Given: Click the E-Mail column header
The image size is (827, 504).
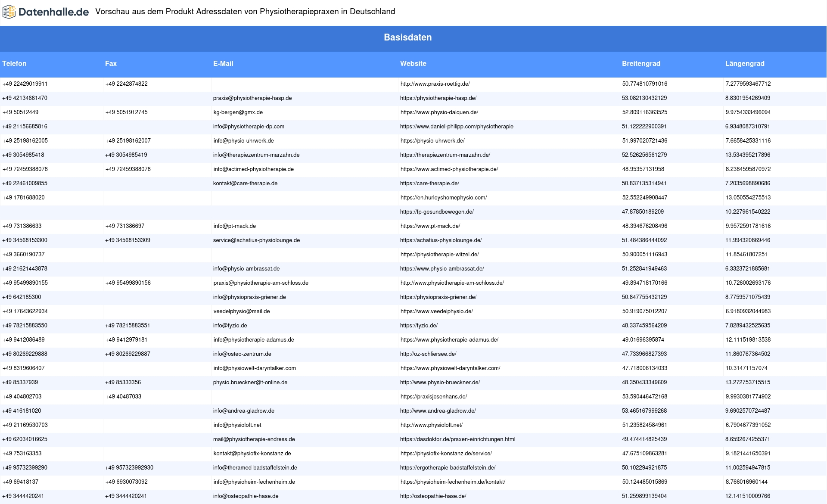Looking at the screenshot, I should (223, 64).
